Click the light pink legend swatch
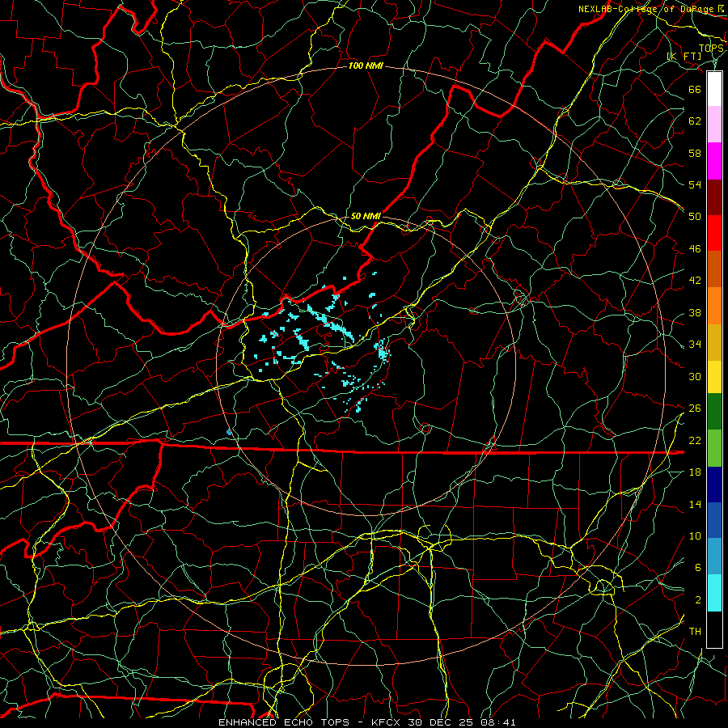 (x=714, y=125)
